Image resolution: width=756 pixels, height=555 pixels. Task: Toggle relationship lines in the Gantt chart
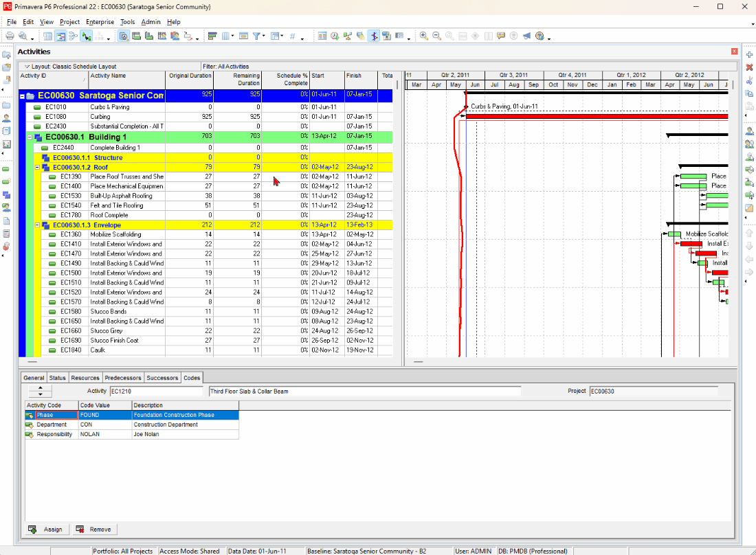[87, 36]
